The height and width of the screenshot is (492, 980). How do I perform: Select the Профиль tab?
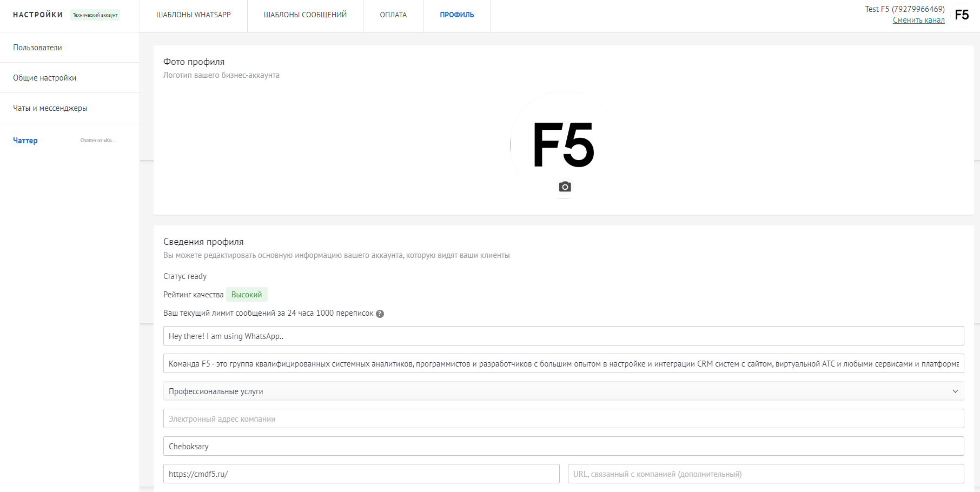[x=457, y=15]
